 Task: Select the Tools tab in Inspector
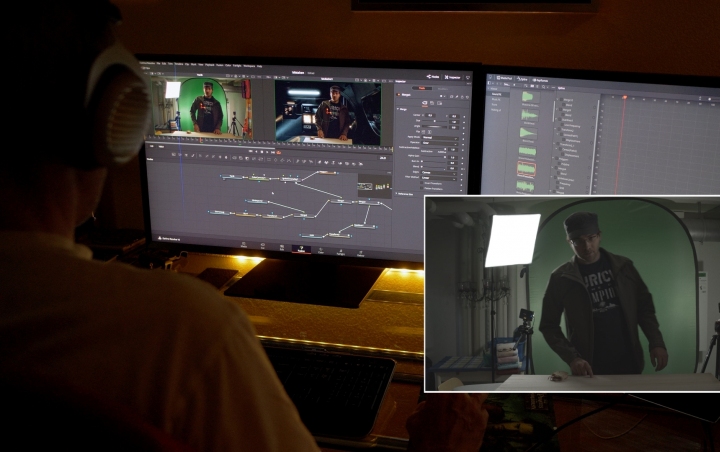point(421,88)
